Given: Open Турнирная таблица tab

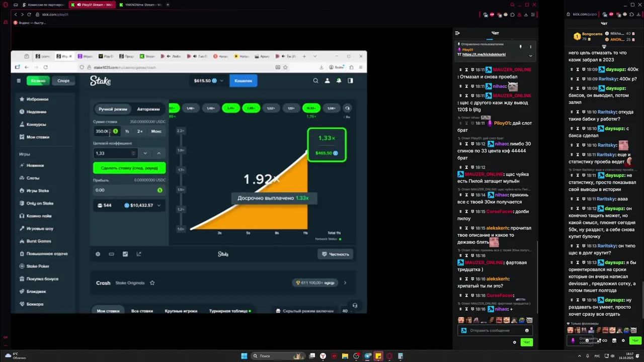Looking at the screenshot, I should coord(230,311).
